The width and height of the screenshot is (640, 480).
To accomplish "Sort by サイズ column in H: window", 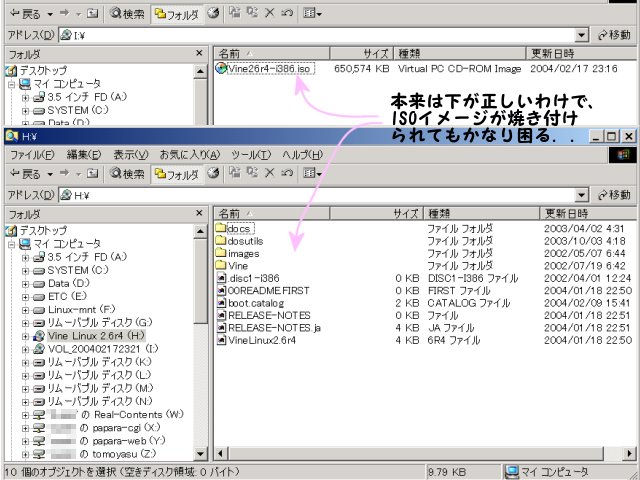I will coord(376,213).
